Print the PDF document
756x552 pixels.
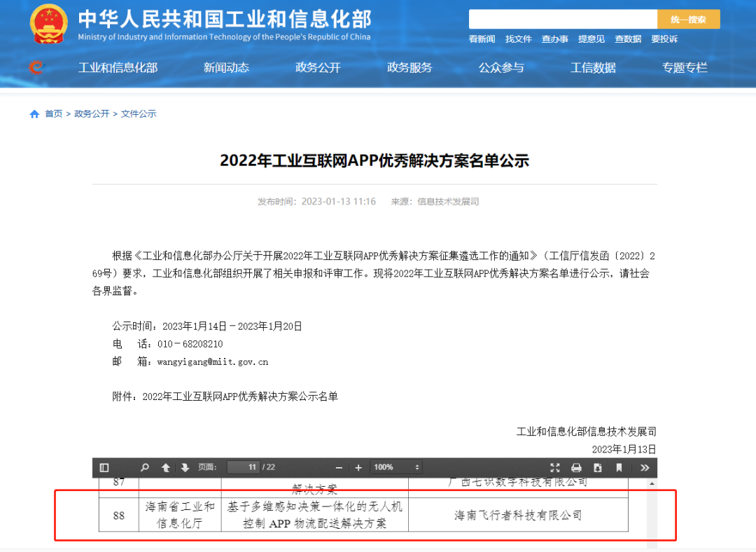576,467
